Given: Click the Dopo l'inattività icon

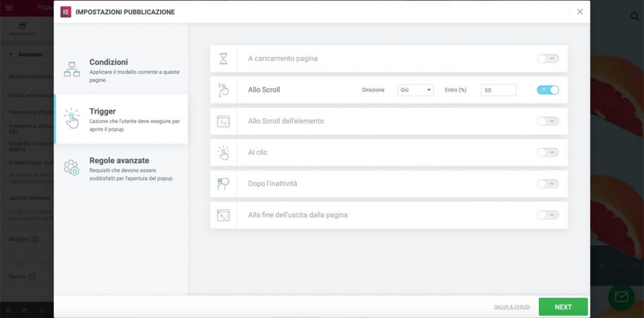Looking at the screenshot, I should point(223,184).
